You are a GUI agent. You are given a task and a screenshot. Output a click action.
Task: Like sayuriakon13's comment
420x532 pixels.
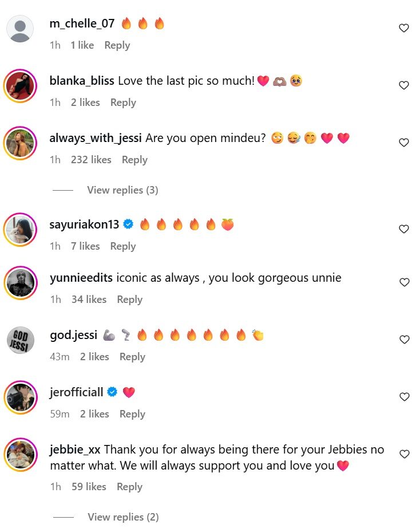404,228
